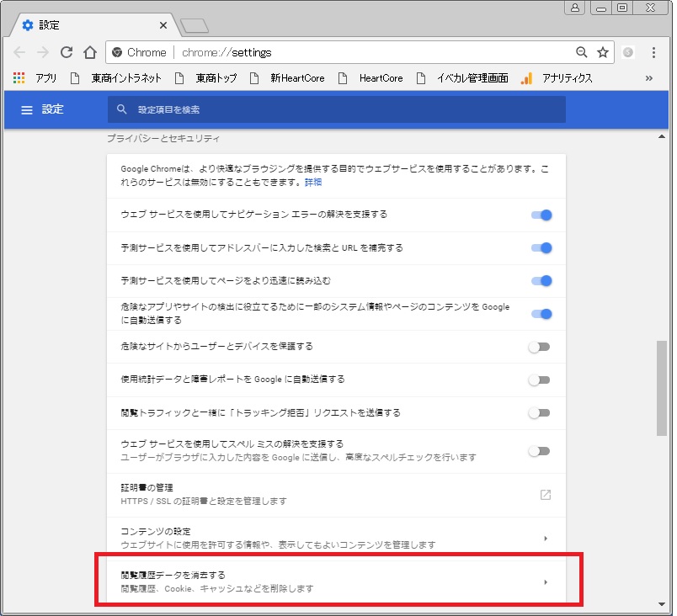Select the 設定 browser tab
Viewport: 677px width, 616px height.
[93, 25]
